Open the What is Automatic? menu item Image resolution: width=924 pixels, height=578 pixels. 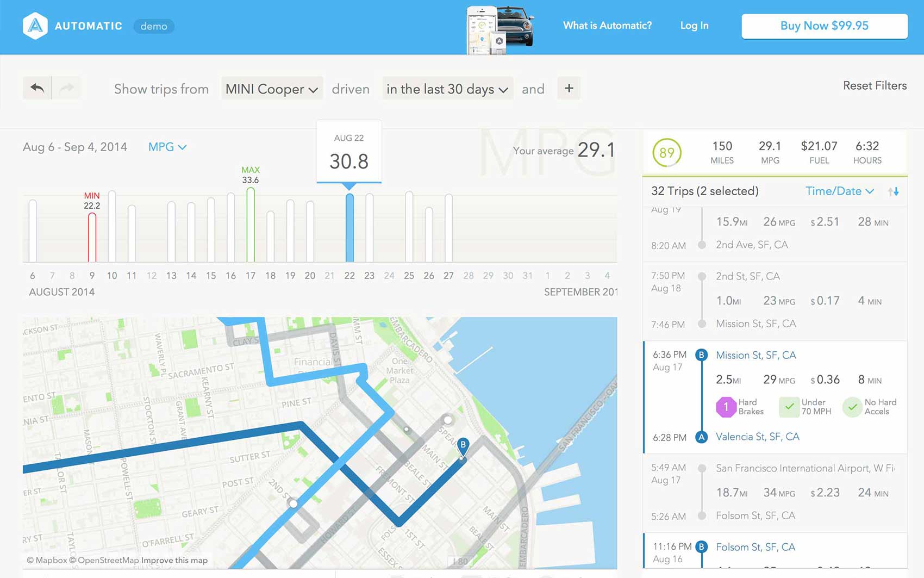(x=607, y=26)
